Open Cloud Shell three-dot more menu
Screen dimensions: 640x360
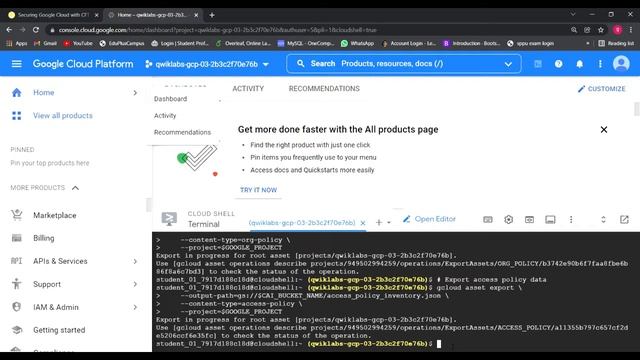point(571,220)
